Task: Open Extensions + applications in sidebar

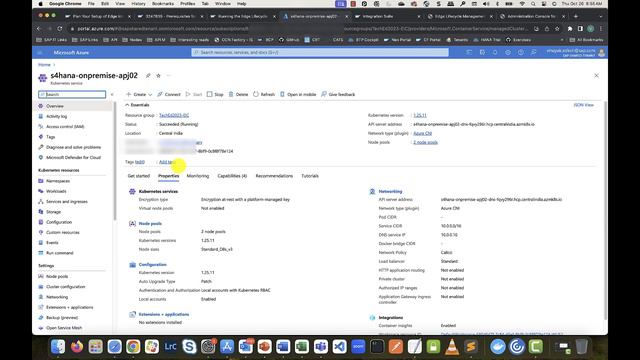Action: coord(69,307)
